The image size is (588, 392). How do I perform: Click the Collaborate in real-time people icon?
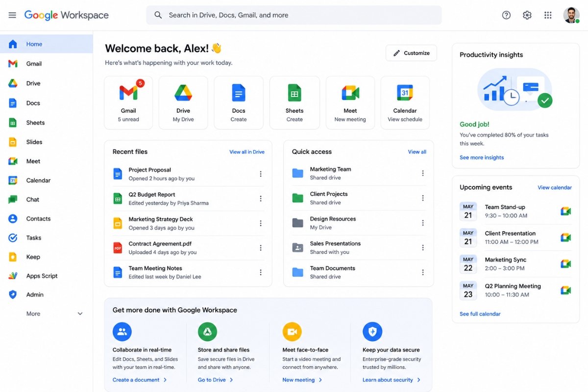click(x=122, y=332)
